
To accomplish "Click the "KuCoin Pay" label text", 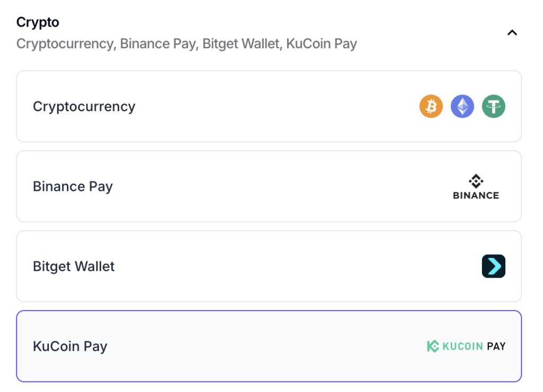I will pos(70,346).
